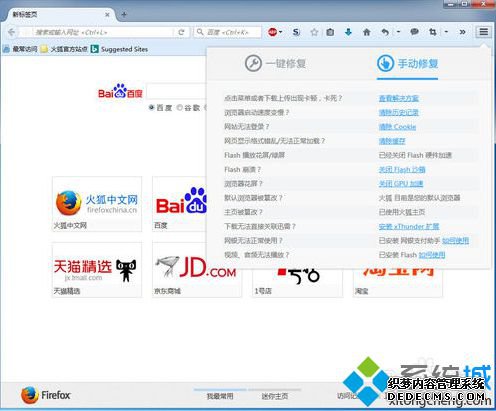This screenshot has width=496, height=411.
Task: Expand screenshot tool dropdown arrow
Action: coord(446,32)
